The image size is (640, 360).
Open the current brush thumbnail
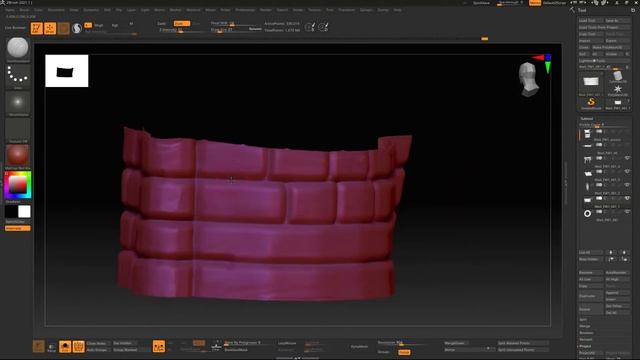tap(18, 48)
